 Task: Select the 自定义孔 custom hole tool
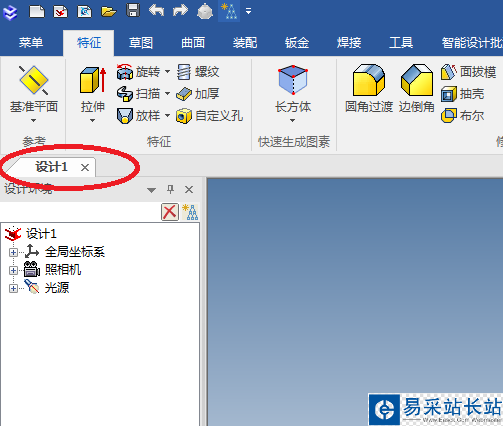(x=210, y=116)
